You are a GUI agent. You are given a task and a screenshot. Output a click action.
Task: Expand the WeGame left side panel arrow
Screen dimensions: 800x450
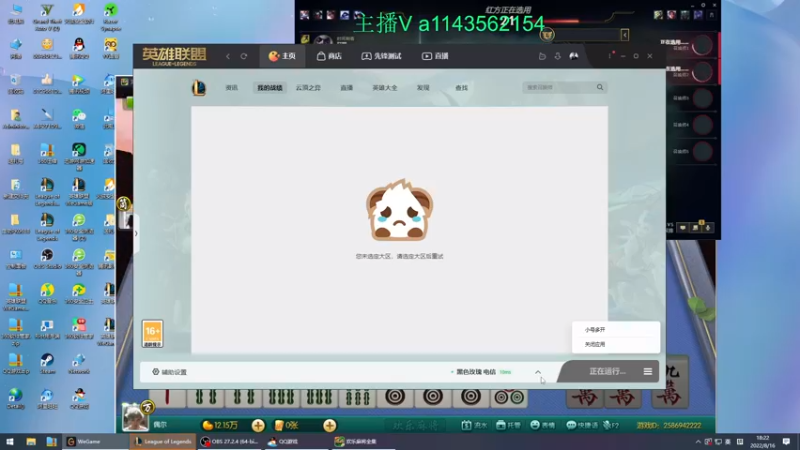click(x=136, y=233)
